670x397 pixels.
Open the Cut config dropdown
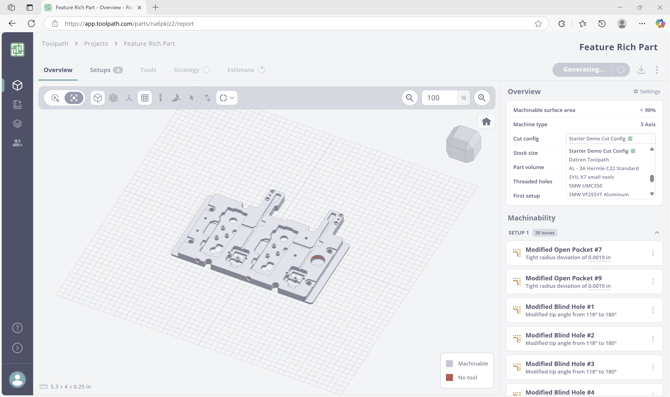610,138
